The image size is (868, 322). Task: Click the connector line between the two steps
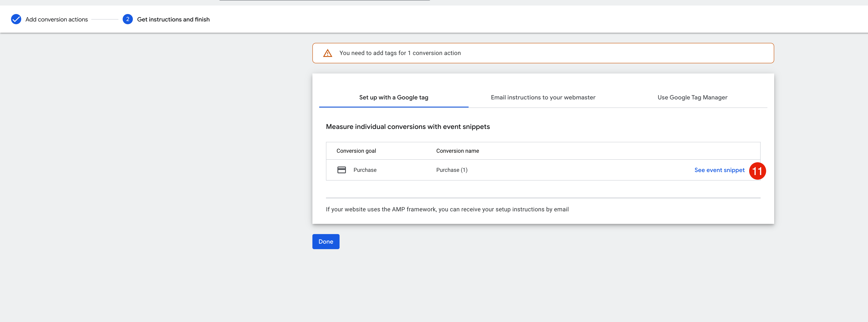[x=104, y=20]
